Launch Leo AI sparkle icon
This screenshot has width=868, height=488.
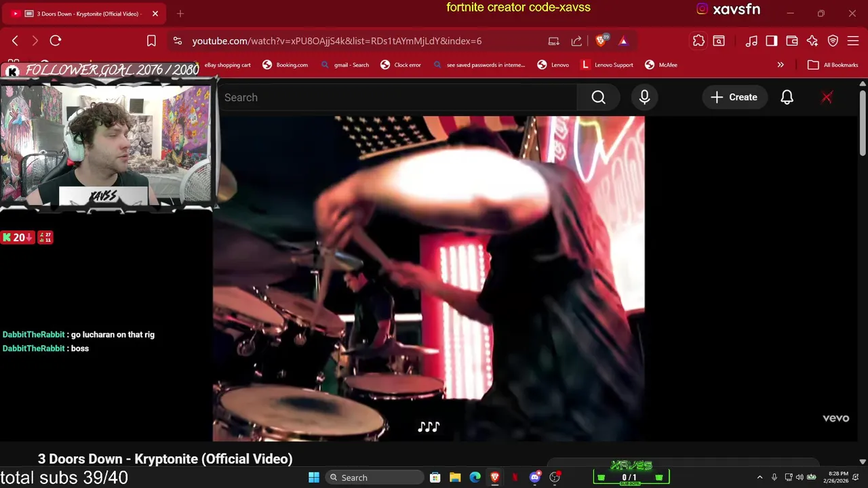[812, 41]
